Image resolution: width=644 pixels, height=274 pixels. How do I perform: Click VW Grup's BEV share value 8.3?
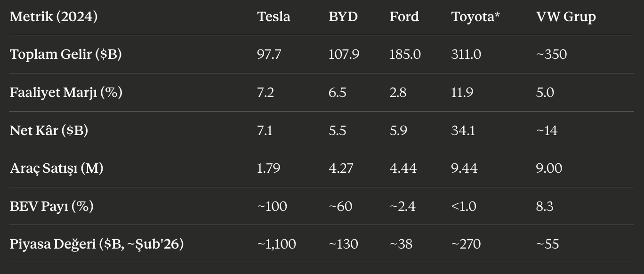tap(545, 206)
